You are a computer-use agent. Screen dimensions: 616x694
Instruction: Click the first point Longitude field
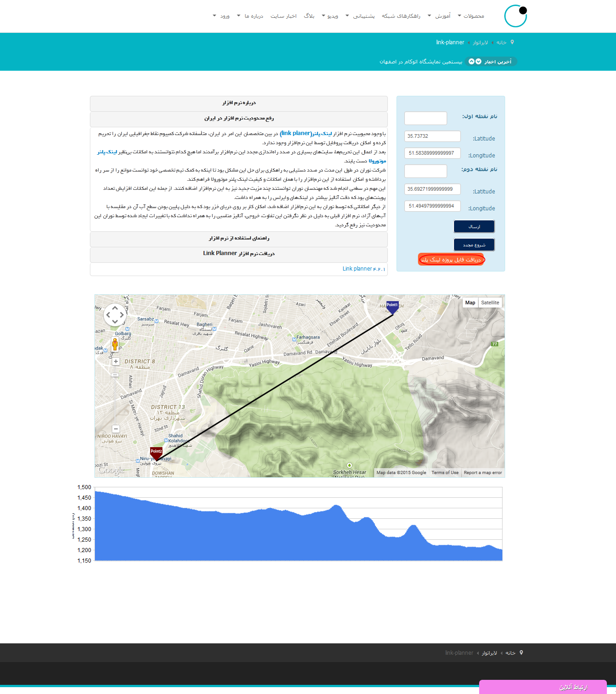coord(433,153)
